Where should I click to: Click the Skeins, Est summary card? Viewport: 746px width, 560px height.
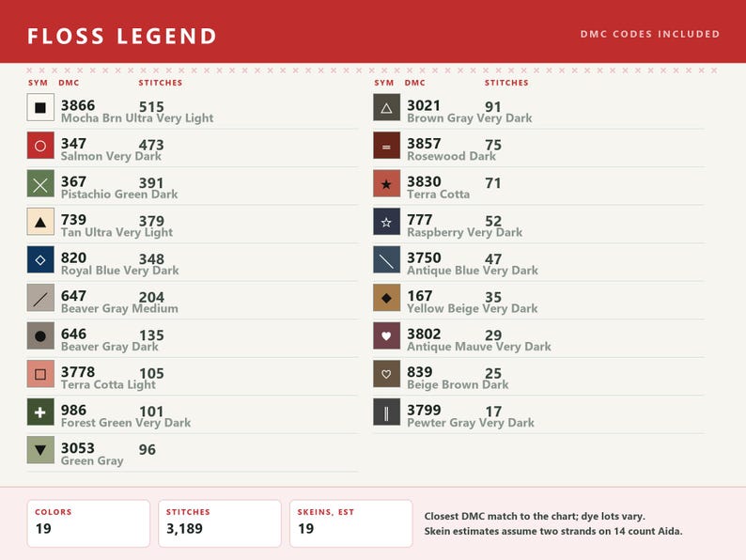pos(351,523)
